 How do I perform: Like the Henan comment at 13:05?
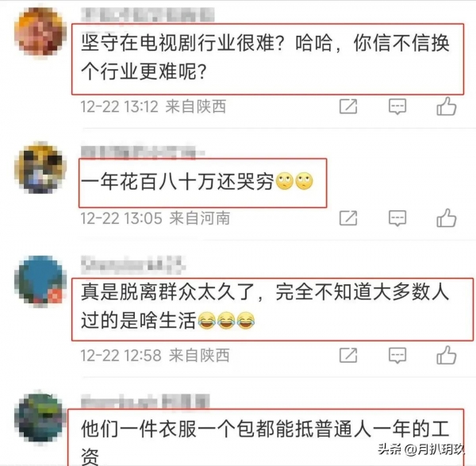446,218
